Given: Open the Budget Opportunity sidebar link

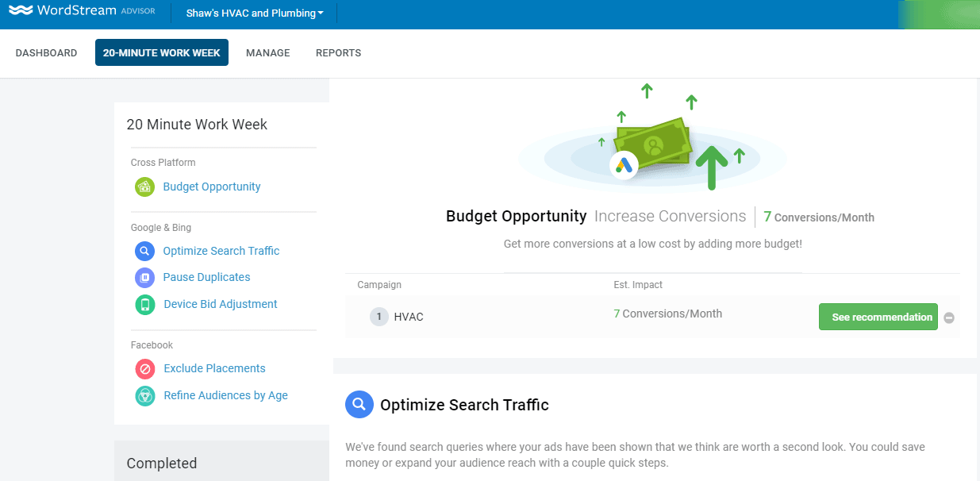Looking at the screenshot, I should click(211, 187).
